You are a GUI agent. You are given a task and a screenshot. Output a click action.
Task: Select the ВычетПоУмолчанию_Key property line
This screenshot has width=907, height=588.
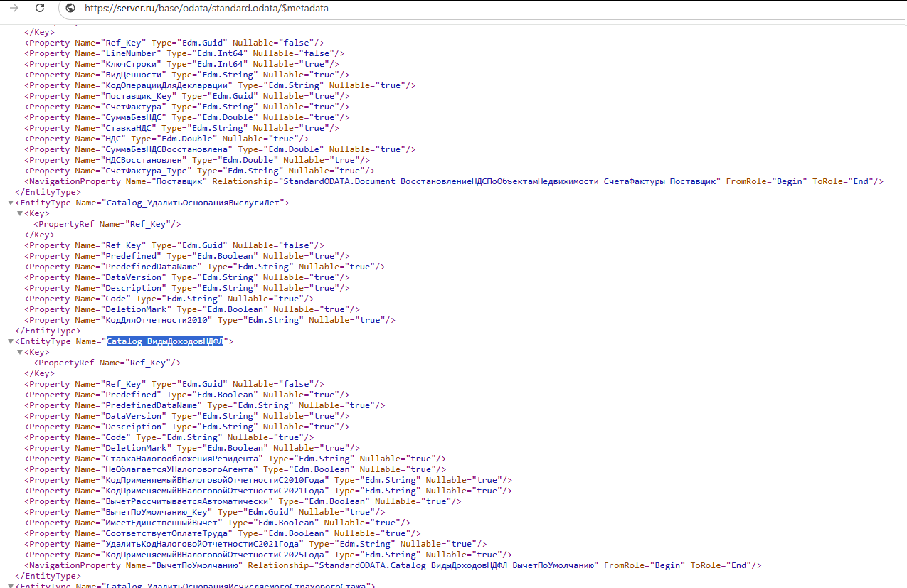205,512
